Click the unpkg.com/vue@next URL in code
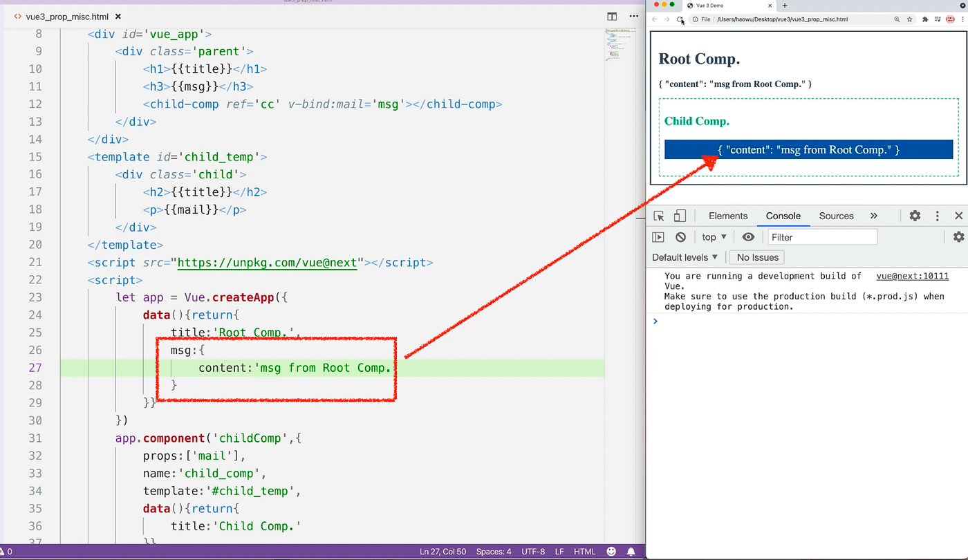968x560 pixels. tap(268, 262)
